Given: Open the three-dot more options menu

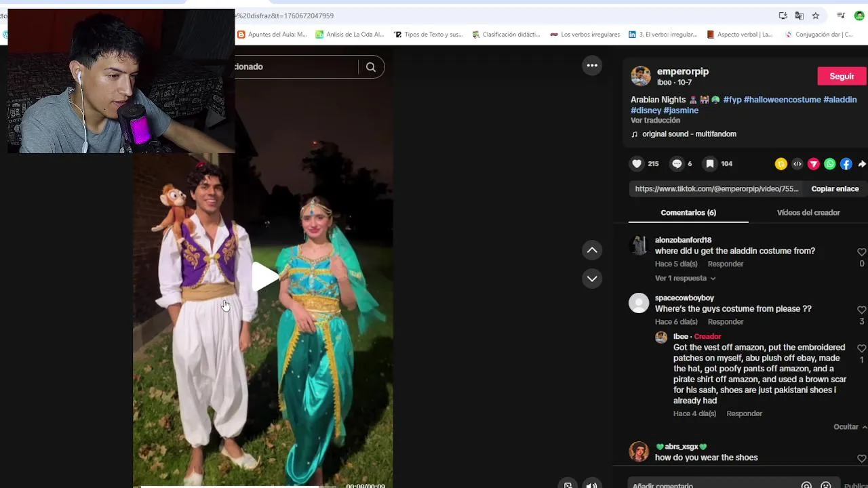Looking at the screenshot, I should (592, 66).
